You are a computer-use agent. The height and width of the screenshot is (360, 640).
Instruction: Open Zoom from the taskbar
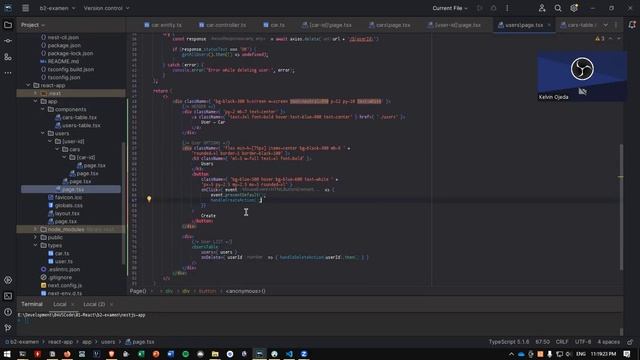304,354
